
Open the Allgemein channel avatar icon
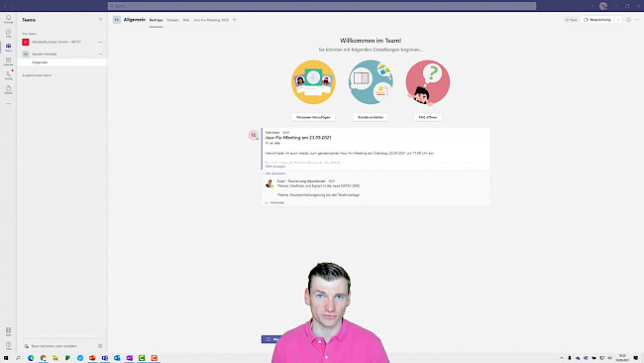click(x=117, y=20)
